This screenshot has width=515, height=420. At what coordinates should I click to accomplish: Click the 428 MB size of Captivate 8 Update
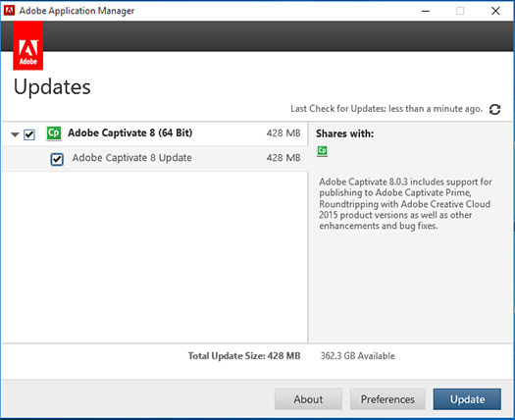click(283, 158)
